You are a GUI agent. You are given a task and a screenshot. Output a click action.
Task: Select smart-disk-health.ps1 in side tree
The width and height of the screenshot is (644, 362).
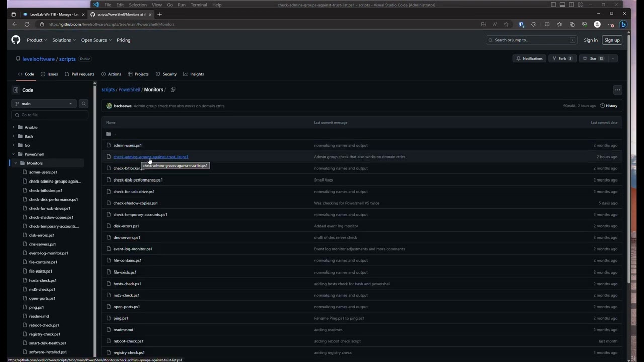48,343
